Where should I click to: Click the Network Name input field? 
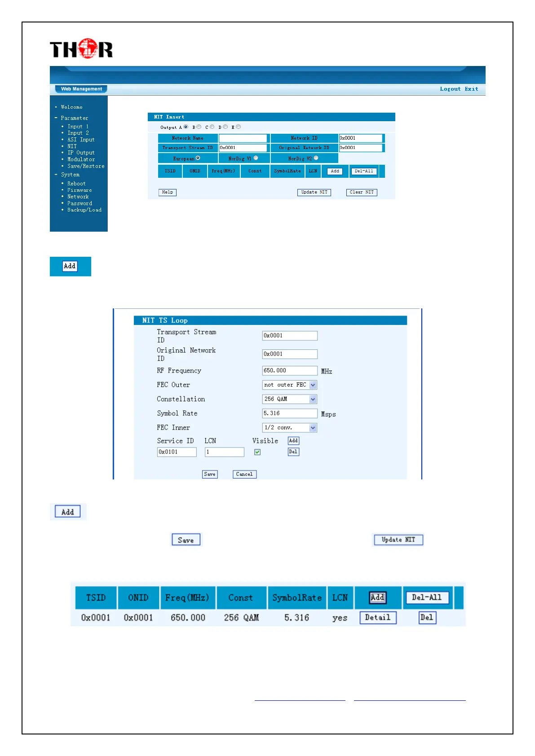pyautogui.click(x=243, y=138)
